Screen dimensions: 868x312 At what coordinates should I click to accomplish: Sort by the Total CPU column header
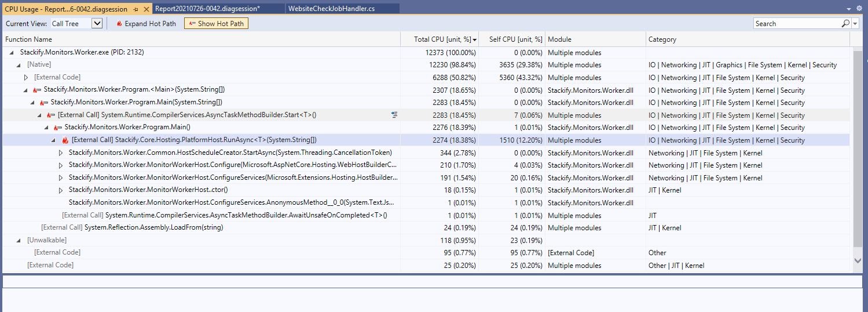(440, 39)
